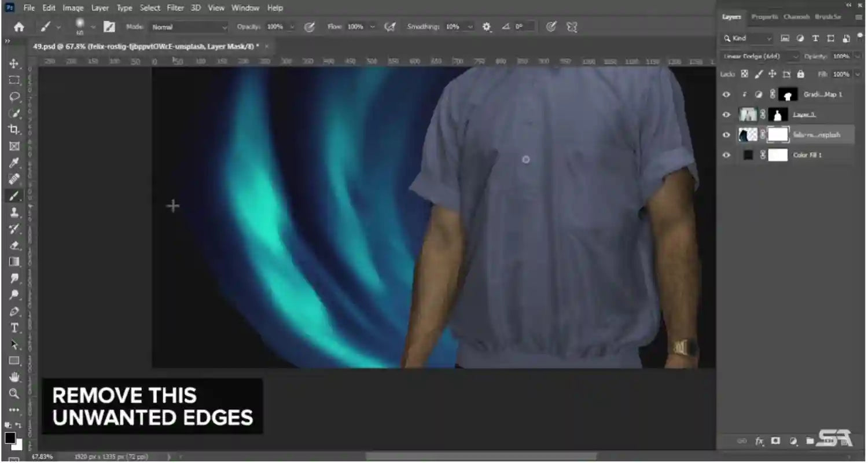Image resolution: width=868 pixels, height=463 pixels.
Task: Add a layer mask from Layers panel bottom
Action: coord(776,441)
